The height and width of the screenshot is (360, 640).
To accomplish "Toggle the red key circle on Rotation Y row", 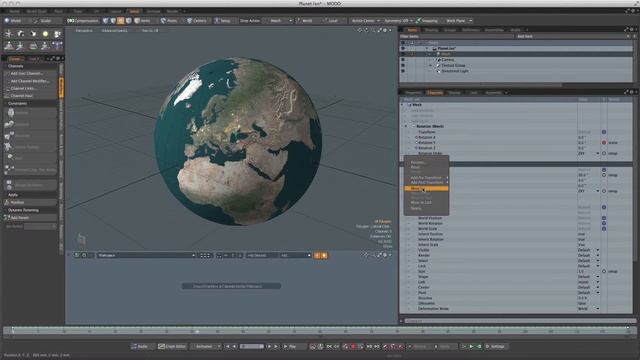I will [604, 142].
